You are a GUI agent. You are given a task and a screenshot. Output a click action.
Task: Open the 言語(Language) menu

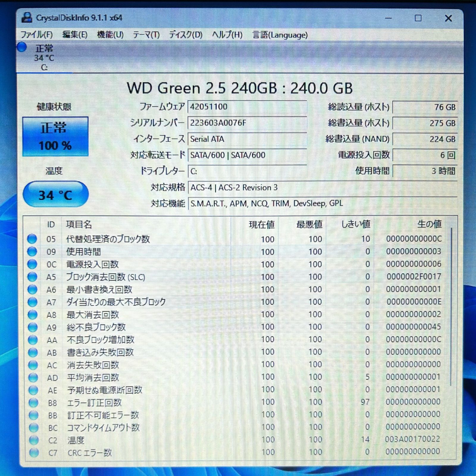(x=280, y=35)
